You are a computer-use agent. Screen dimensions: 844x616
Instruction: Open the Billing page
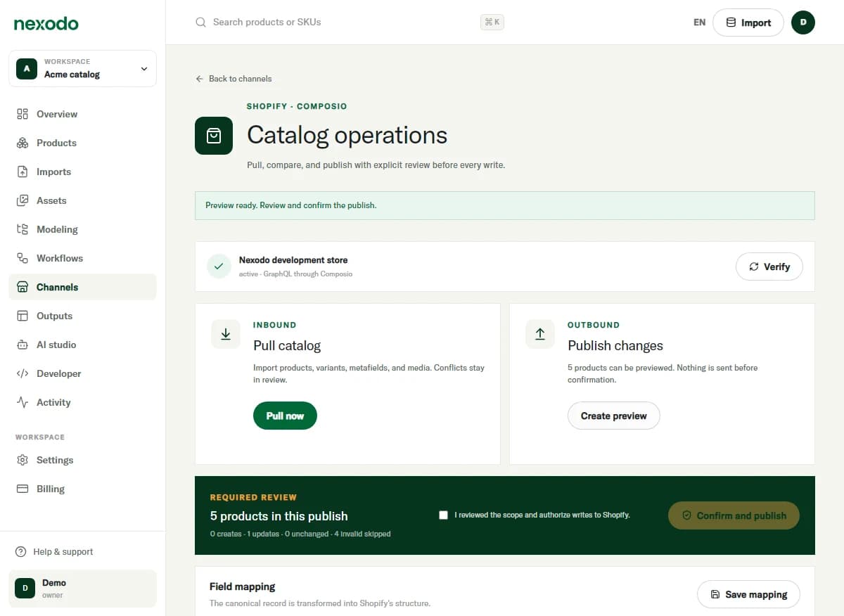click(82, 489)
